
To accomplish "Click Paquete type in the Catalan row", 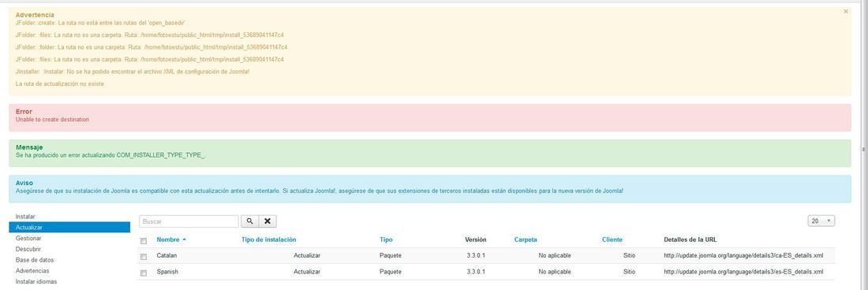I will click(391, 256).
